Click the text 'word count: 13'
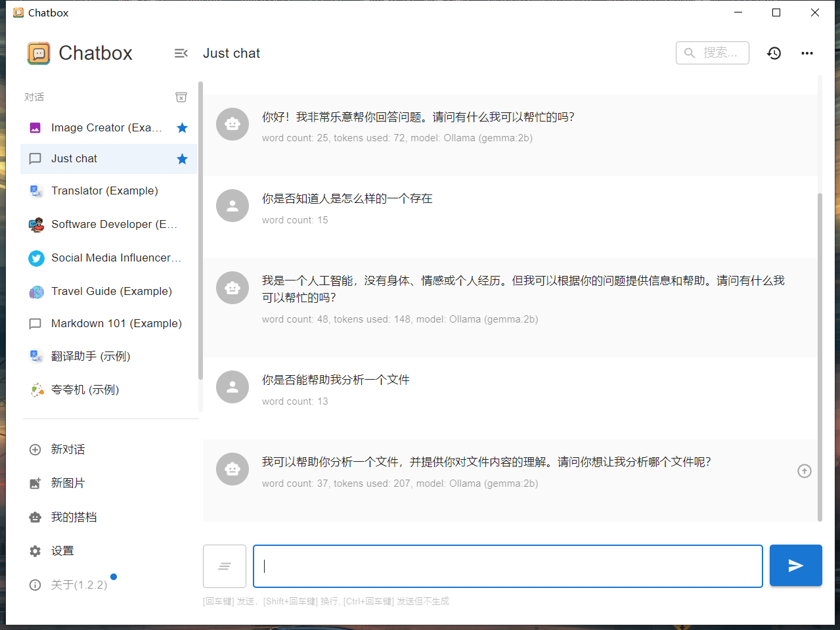This screenshot has height=630, width=840. point(295,401)
